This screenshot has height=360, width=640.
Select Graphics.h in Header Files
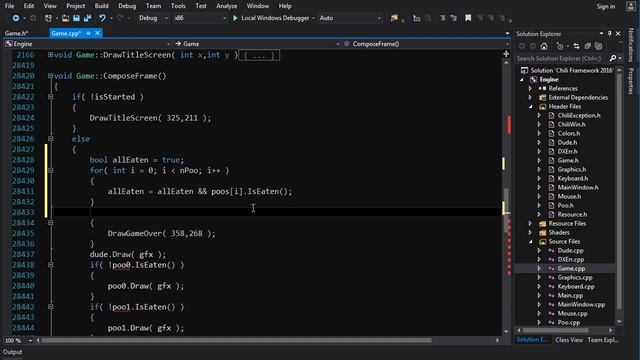tap(571, 169)
